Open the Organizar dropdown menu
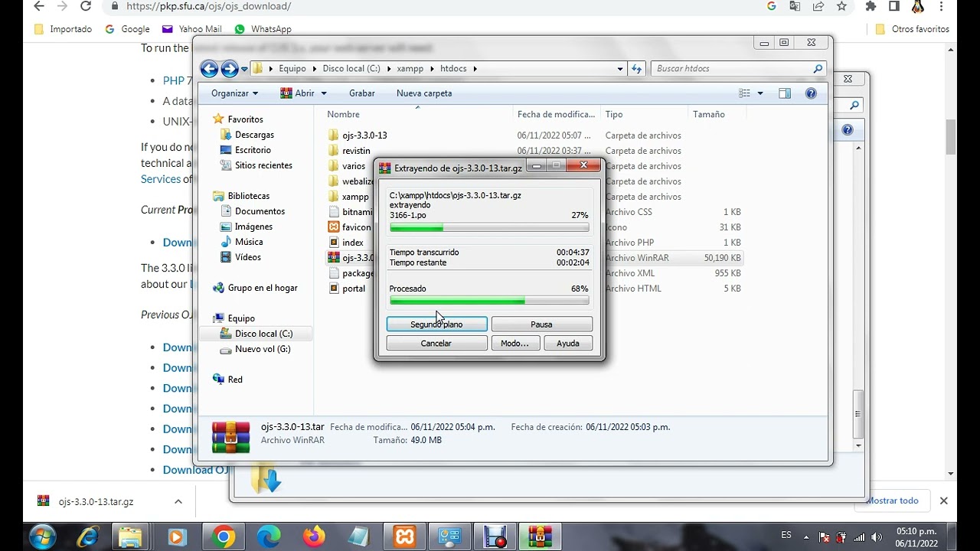The image size is (980, 551). 235,93
